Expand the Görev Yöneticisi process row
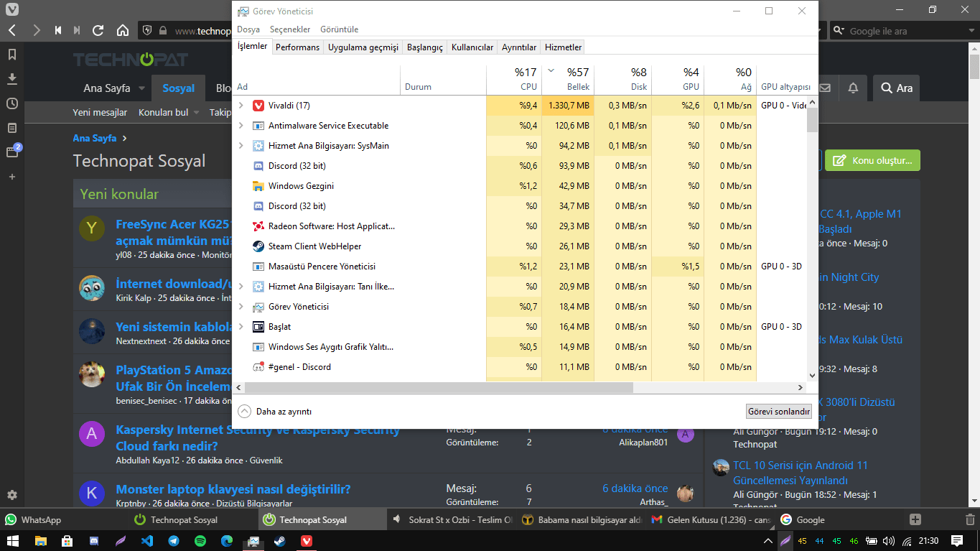The height and width of the screenshot is (551, 980). click(x=241, y=307)
